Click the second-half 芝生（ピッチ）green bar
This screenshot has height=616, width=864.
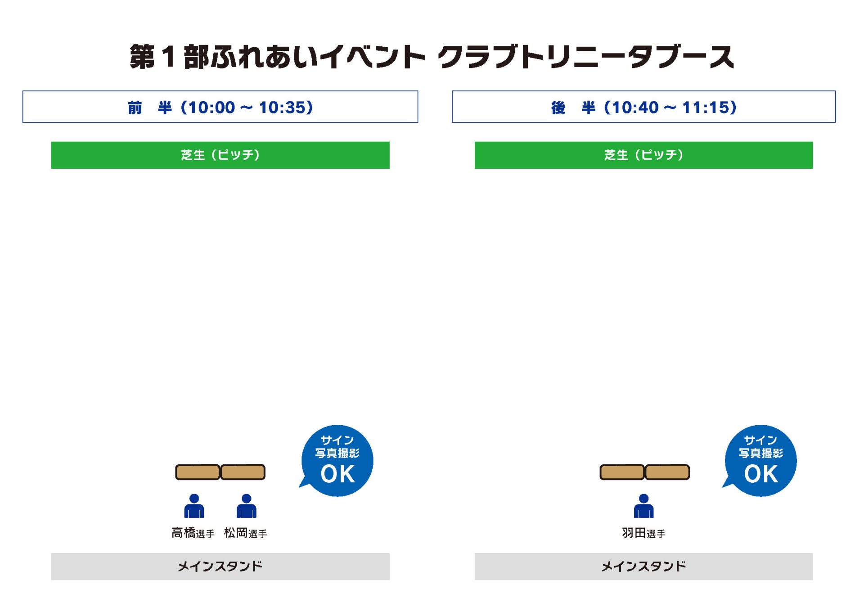(643, 155)
